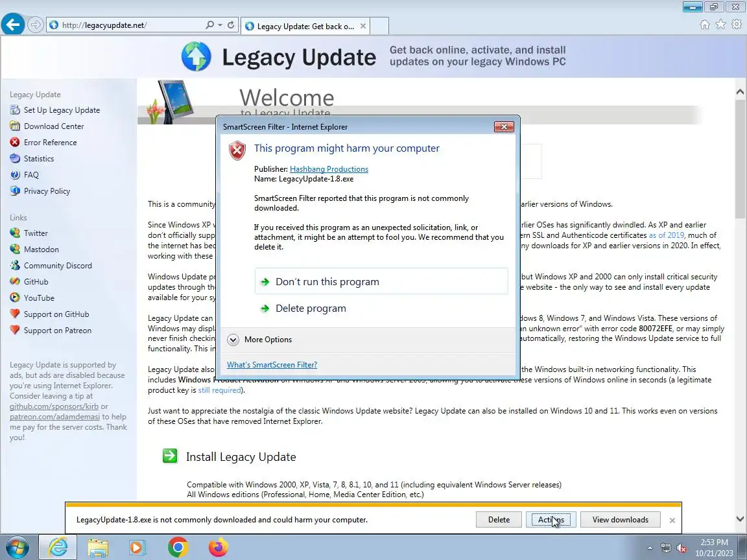Open the Favorites star icon

[x=721, y=25]
